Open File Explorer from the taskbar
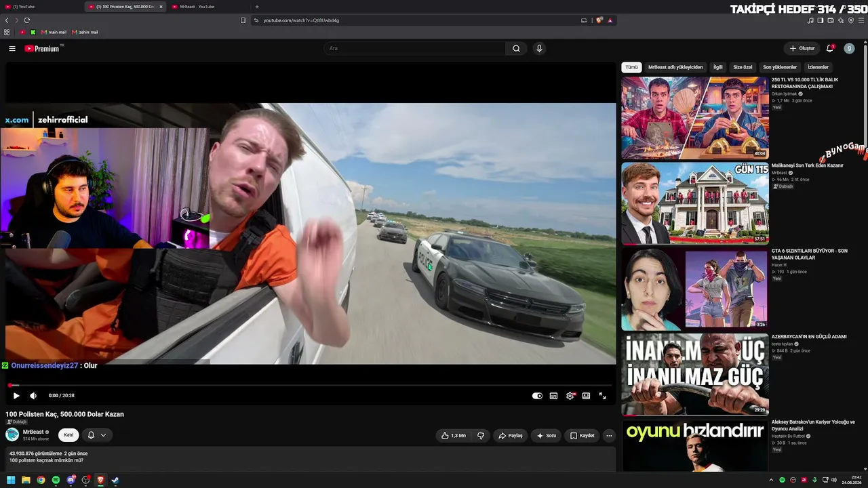Image resolution: width=868 pixels, height=488 pixels. [x=26, y=481]
